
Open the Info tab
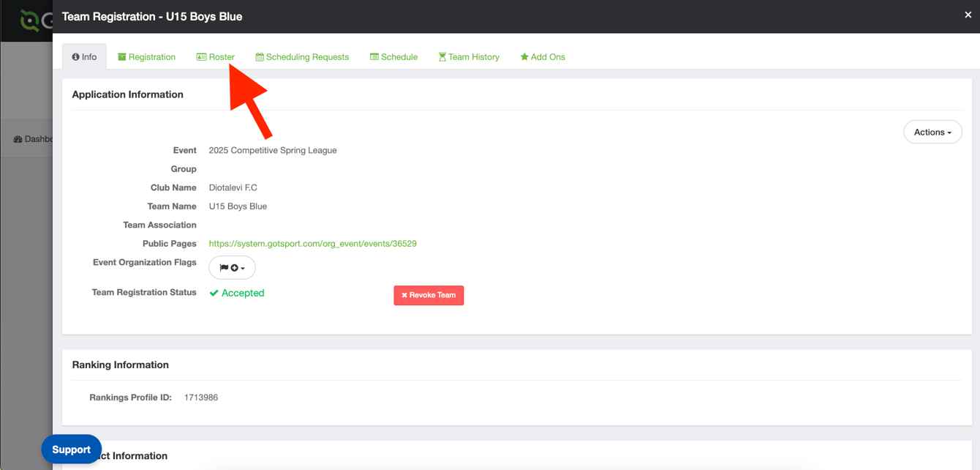[x=84, y=57]
